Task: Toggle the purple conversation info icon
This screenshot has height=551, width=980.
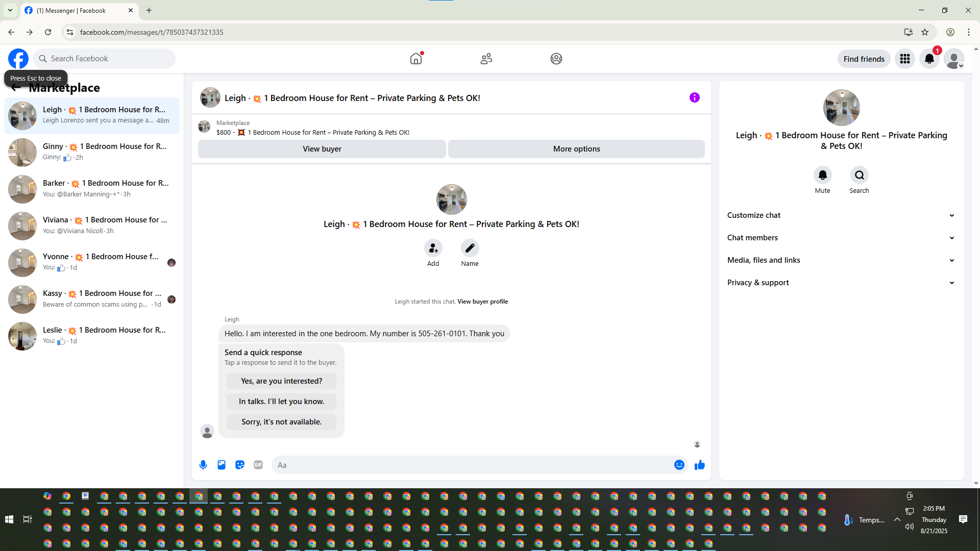Action: tap(694, 97)
